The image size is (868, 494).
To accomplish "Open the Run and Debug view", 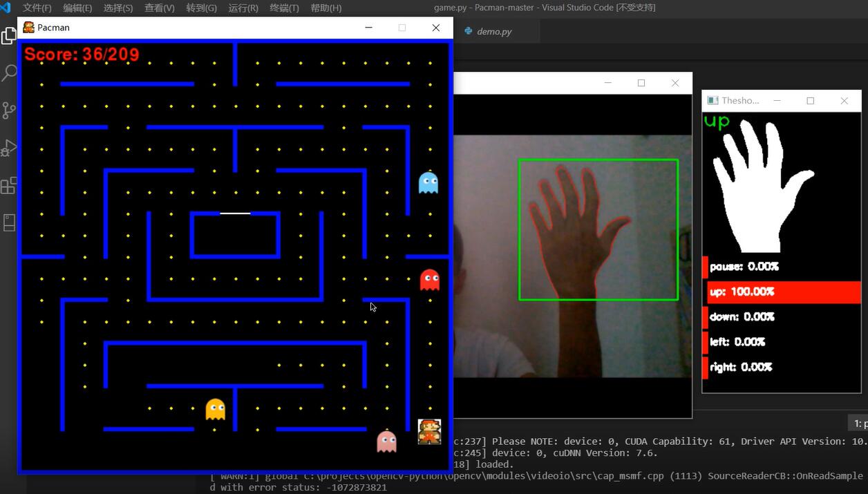I will pos(9,148).
